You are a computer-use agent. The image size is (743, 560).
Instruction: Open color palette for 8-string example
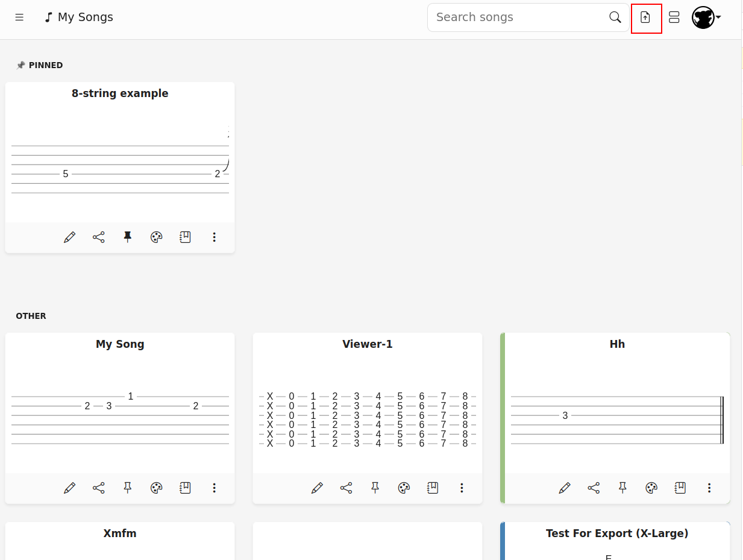(157, 238)
